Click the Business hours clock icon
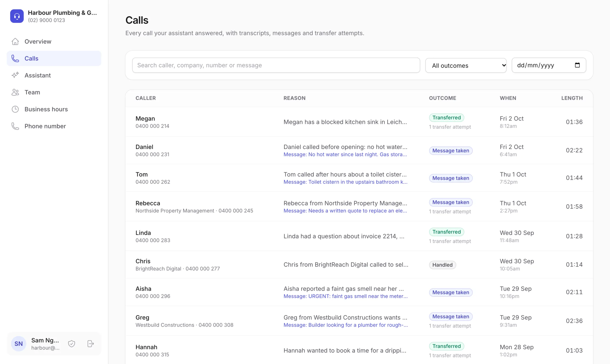The image size is (610, 364). click(15, 109)
